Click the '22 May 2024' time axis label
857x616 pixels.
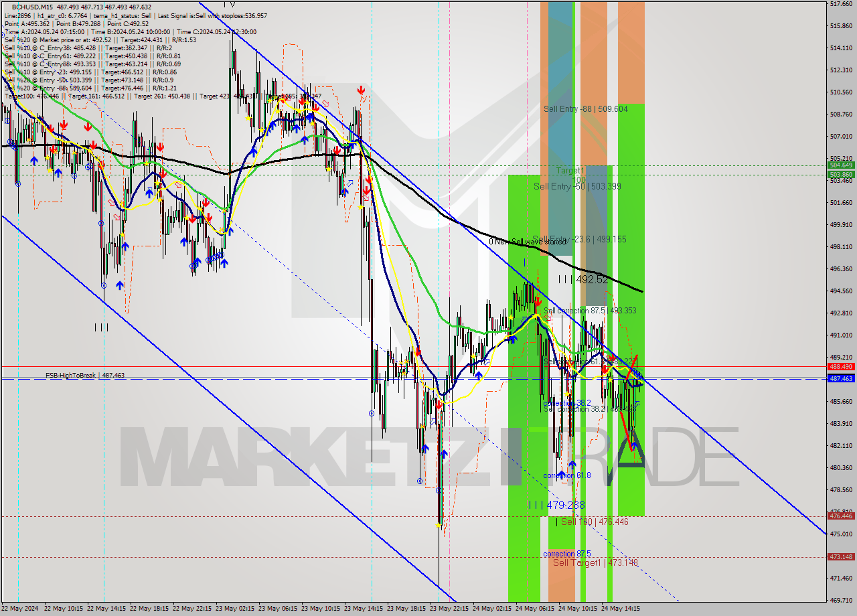tap(20, 609)
